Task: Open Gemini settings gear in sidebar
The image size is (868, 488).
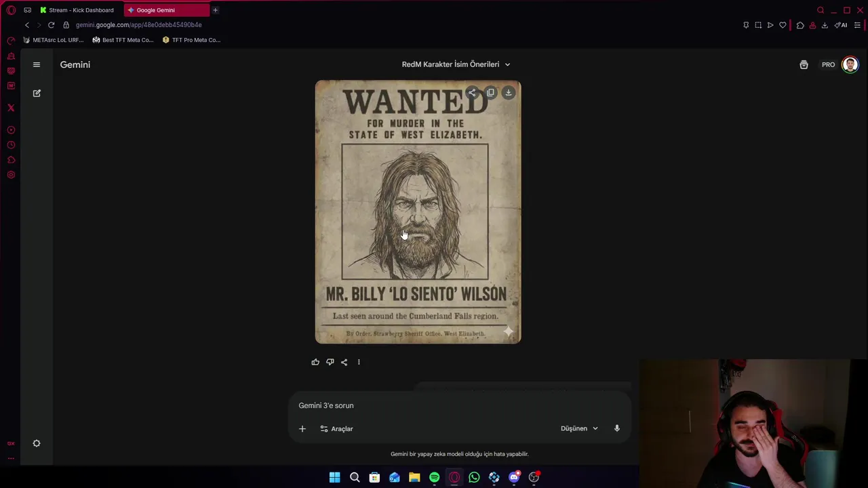Action: pos(37,443)
